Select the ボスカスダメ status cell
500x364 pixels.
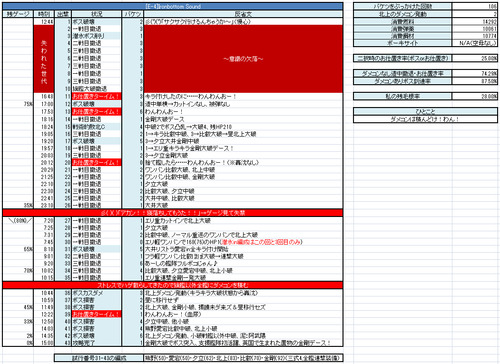pos(97,293)
